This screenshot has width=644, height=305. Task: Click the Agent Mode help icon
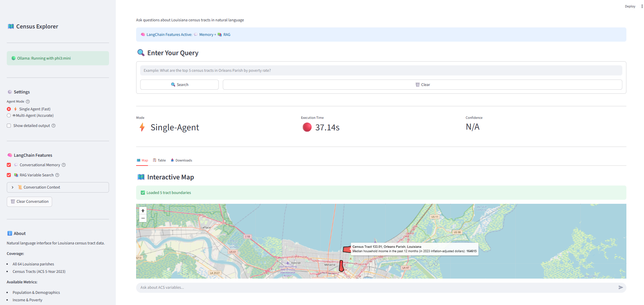[28, 102]
